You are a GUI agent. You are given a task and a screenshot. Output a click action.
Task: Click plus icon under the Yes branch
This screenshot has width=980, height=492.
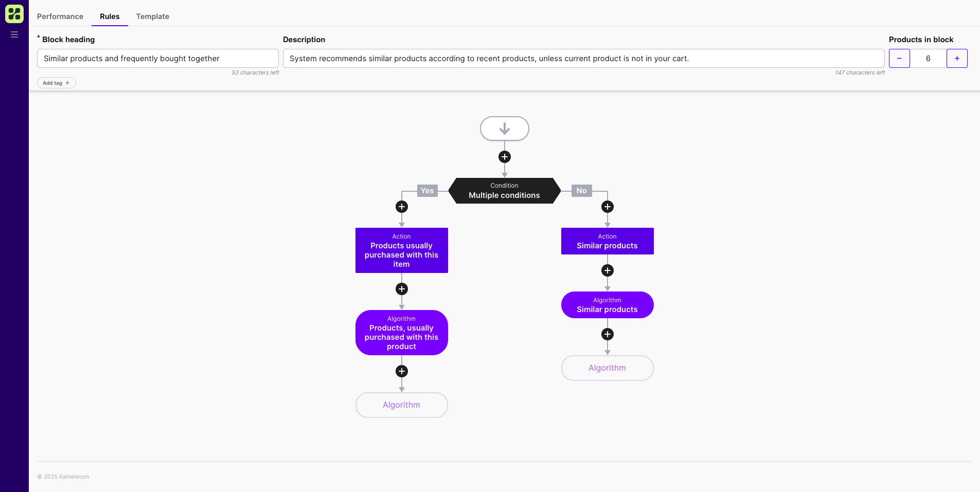pyautogui.click(x=401, y=207)
